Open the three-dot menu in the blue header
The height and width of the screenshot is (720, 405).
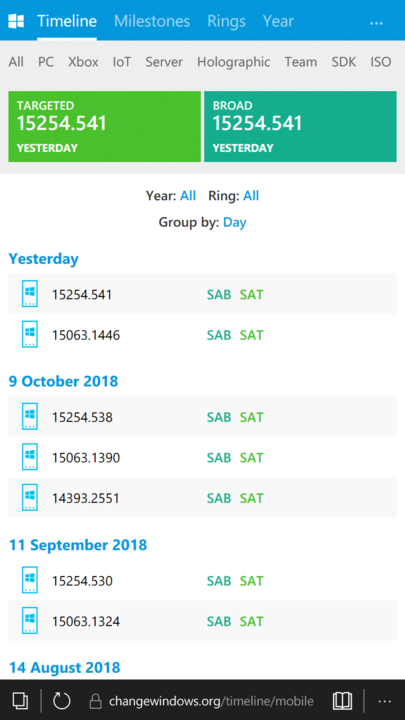(376, 23)
